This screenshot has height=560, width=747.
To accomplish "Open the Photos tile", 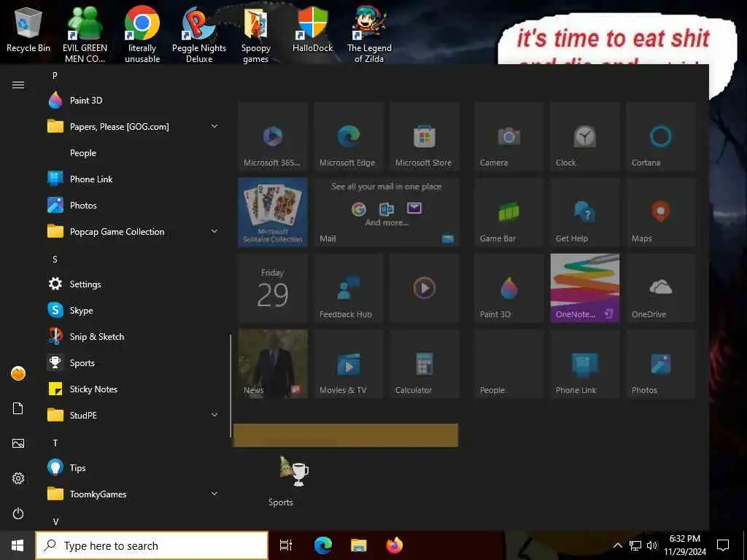I will click(x=661, y=364).
